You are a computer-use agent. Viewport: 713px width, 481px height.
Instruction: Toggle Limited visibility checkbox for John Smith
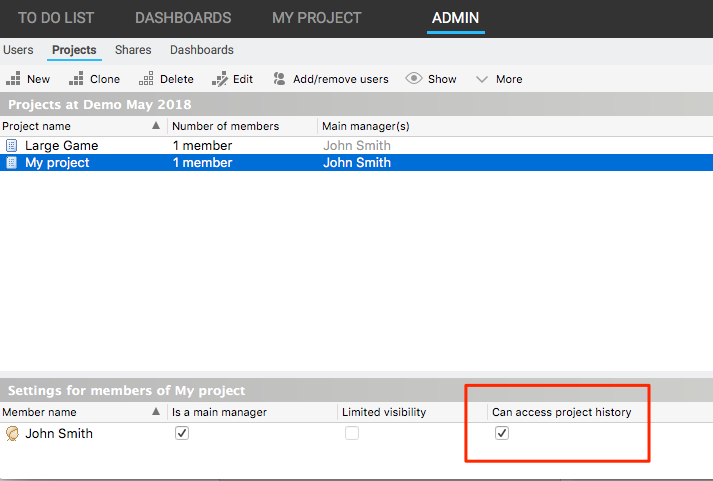(351, 434)
